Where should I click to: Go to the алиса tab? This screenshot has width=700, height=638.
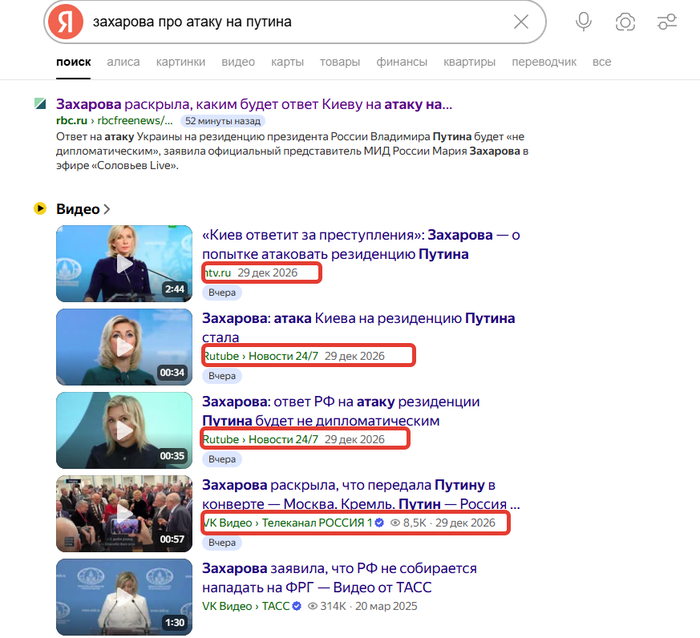click(x=123, y=62)
